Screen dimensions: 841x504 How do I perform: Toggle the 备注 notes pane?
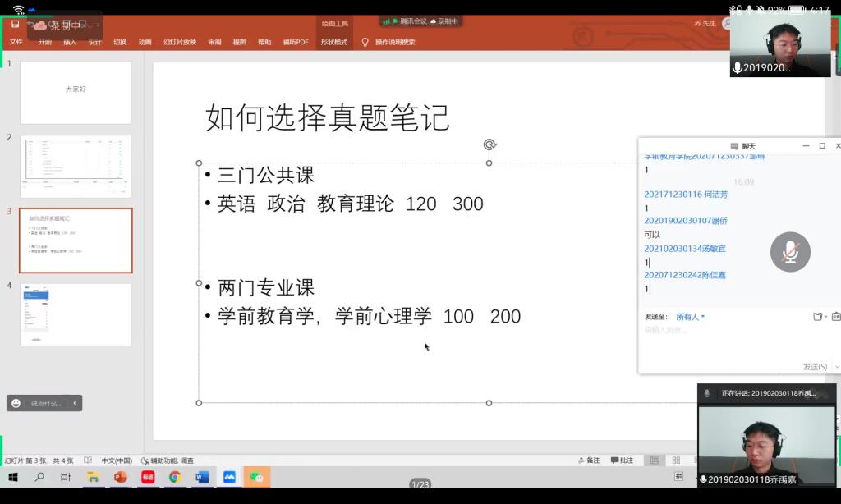click(x=589, y=460)
